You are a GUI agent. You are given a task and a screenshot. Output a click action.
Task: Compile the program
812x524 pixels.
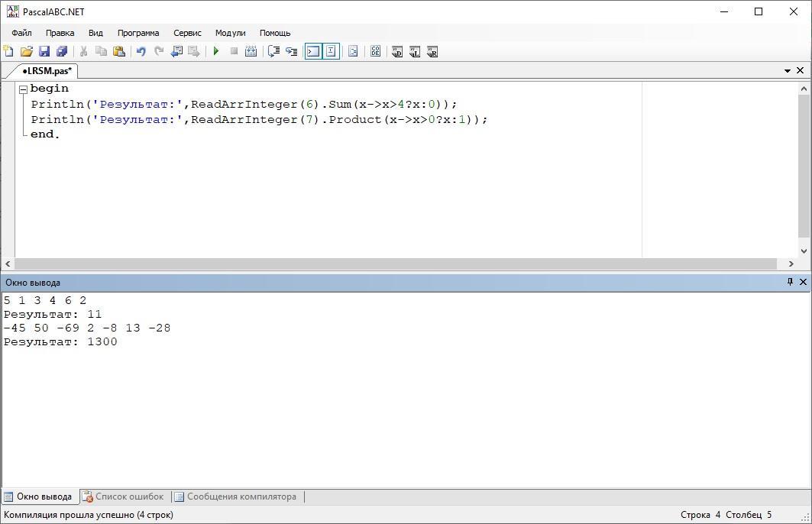251,51
